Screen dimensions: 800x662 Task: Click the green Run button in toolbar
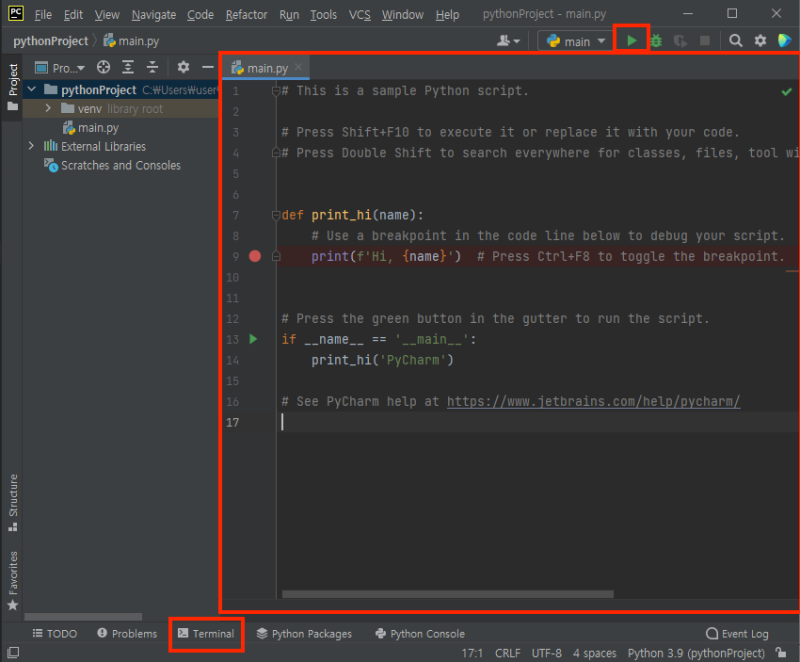[x=631, y=41]
